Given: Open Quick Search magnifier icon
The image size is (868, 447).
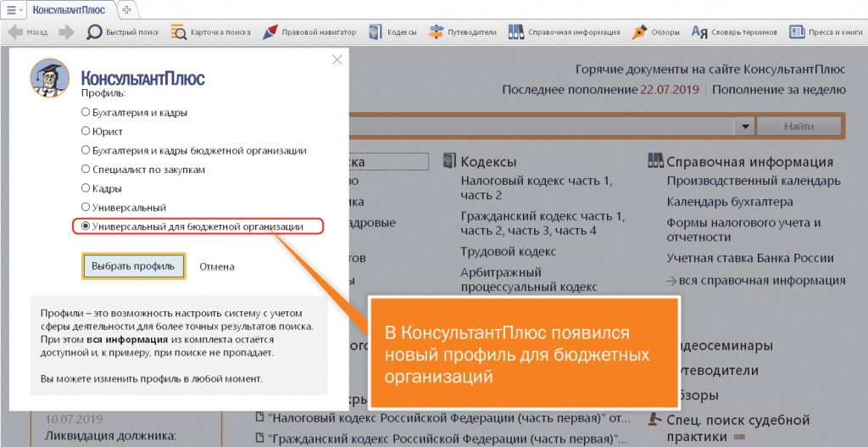Looking at the screenshot, I should click(x=94, y=32).
